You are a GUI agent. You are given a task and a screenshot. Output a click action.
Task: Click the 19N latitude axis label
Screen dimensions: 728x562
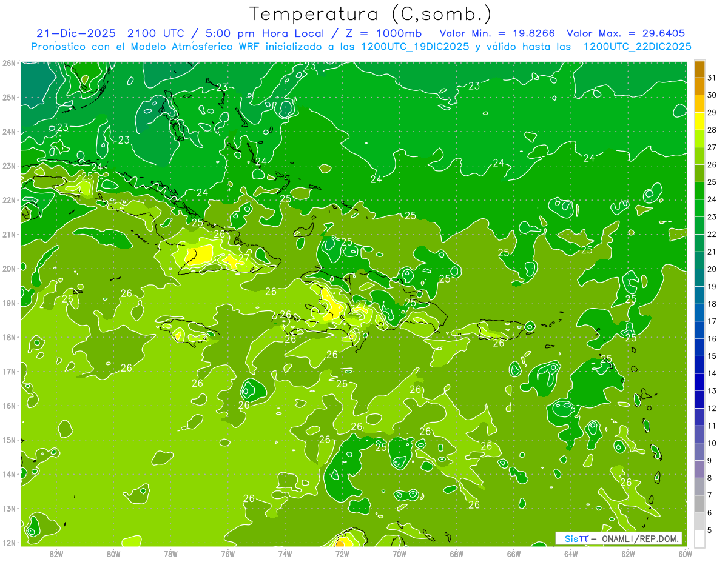pyautogui.click(x=9, y=303)
